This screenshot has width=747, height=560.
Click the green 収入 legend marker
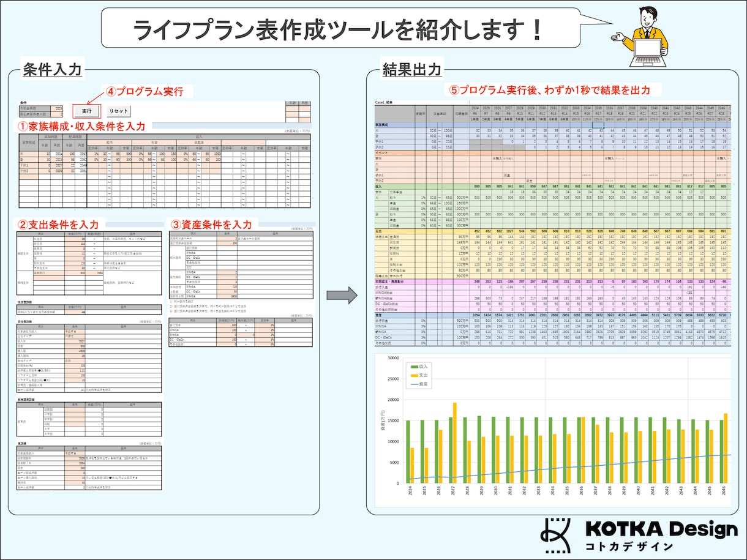tap(415, 367)
